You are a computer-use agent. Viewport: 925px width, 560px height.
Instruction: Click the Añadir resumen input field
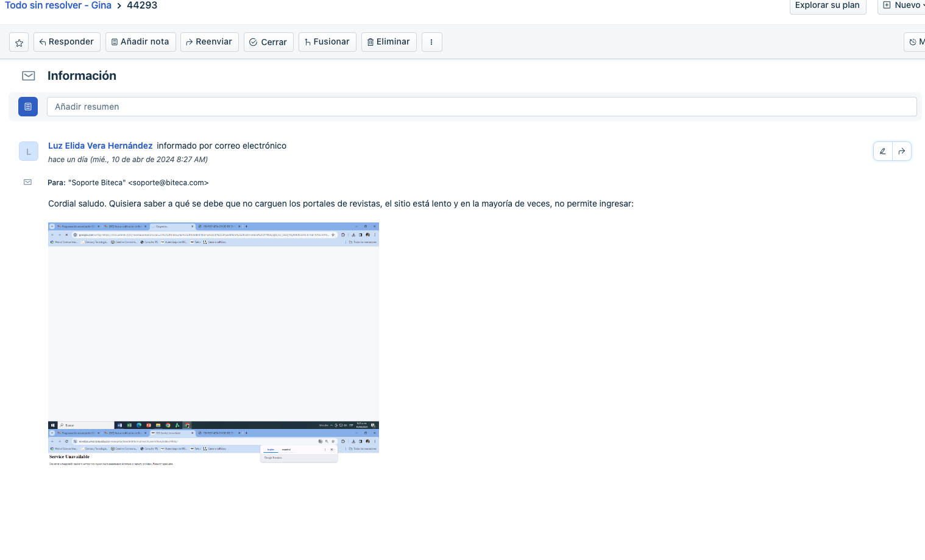pyautogui.click(x=481, y=107)
